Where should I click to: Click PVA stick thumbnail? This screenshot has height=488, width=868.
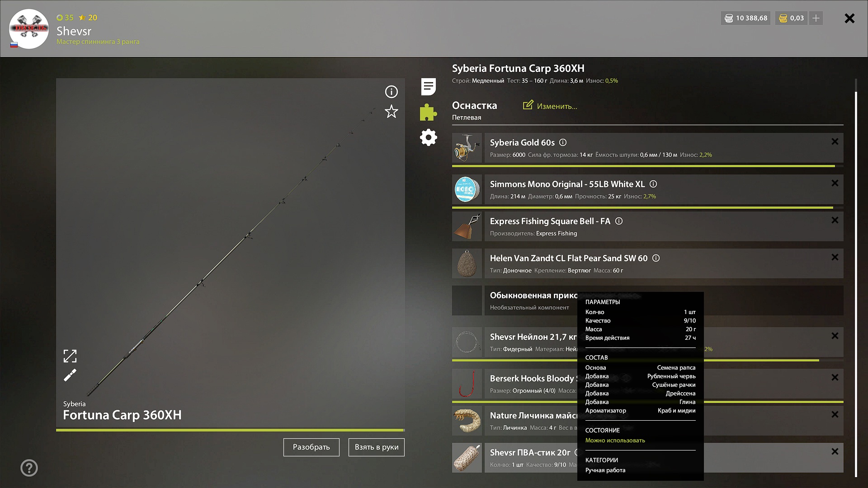coord(467,458)
